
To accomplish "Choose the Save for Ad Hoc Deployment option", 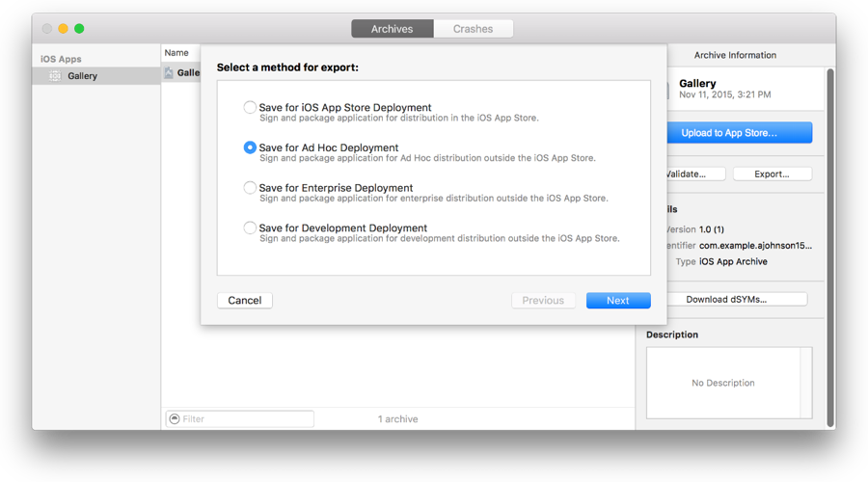I will click(251, 147).
